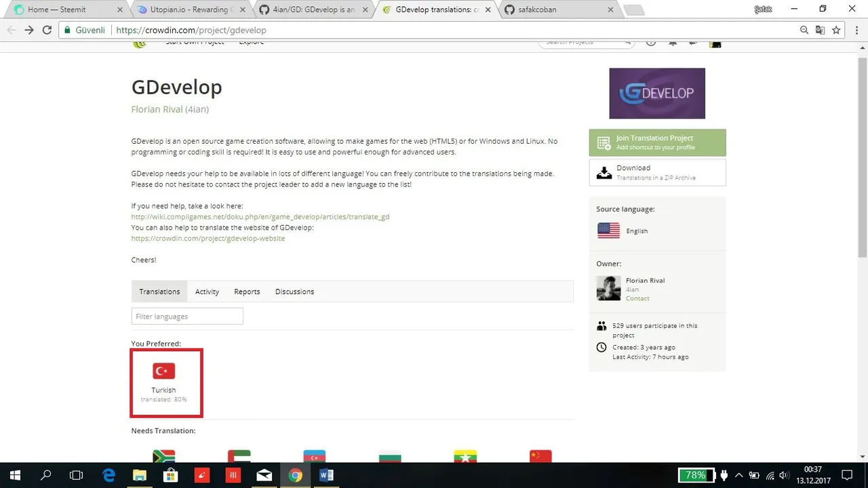Click the Myanmar flag language icon

point(465,456)
